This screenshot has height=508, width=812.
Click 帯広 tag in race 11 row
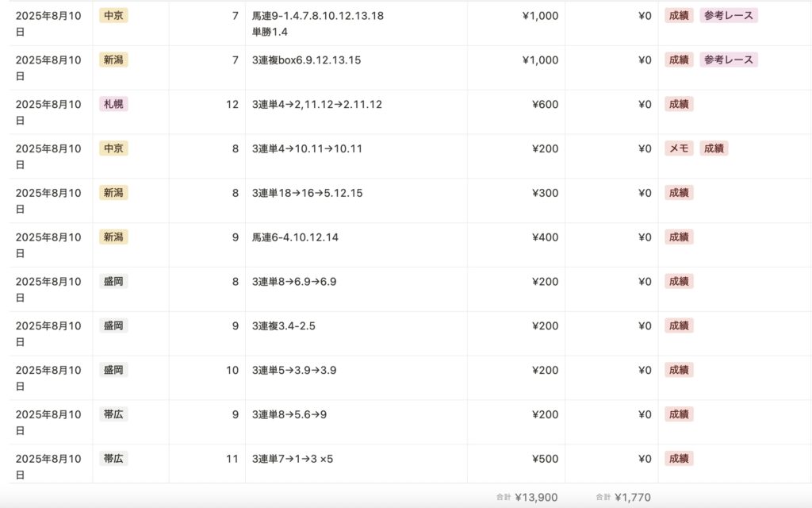tap(113, 459)
